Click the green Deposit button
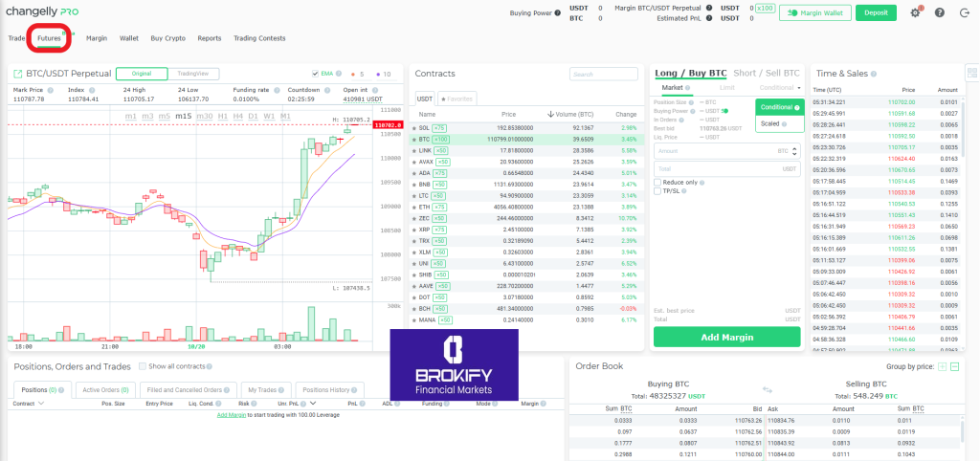The width and height of the screenshot is (980, 461). tap(875, 12)
